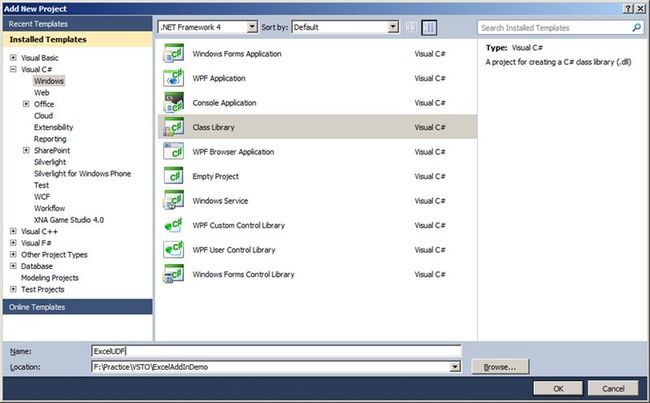Select the Test category
Image resolution: width=650 pixels, height=403 pixels.
41,185
